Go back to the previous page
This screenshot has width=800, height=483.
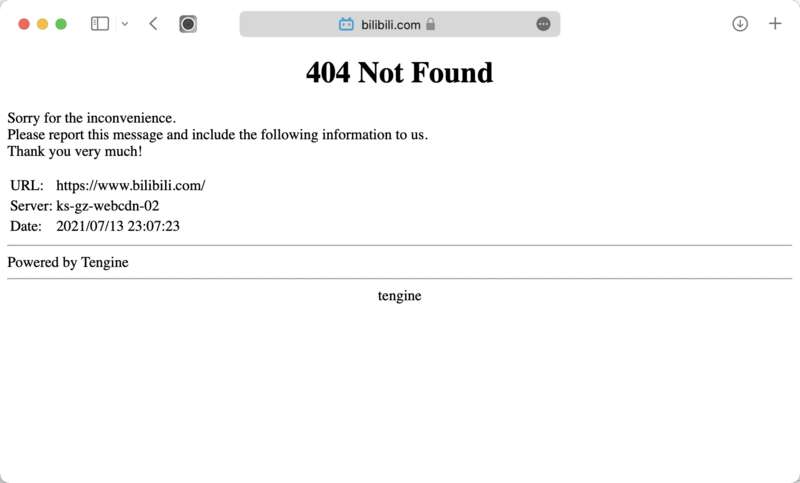153,24
